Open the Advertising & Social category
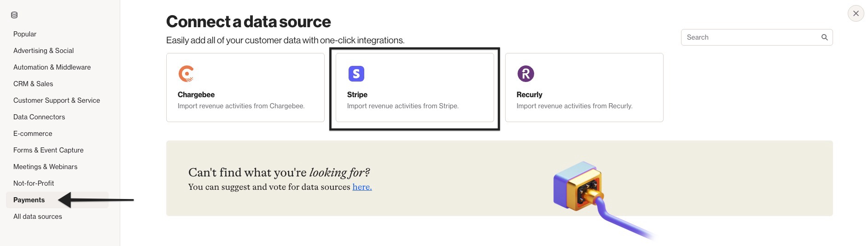This screenshot has width=868, height=246. tap(43, 51)
